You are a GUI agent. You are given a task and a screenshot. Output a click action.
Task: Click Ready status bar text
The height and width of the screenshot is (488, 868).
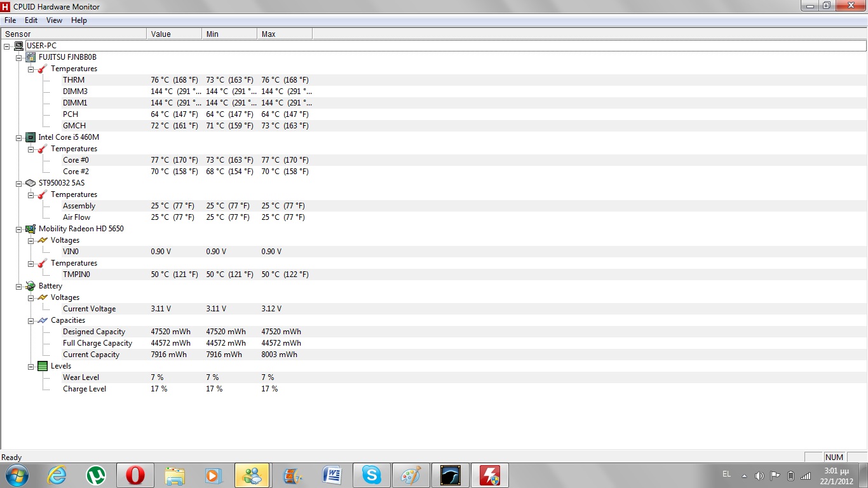[x=11, y=457]
